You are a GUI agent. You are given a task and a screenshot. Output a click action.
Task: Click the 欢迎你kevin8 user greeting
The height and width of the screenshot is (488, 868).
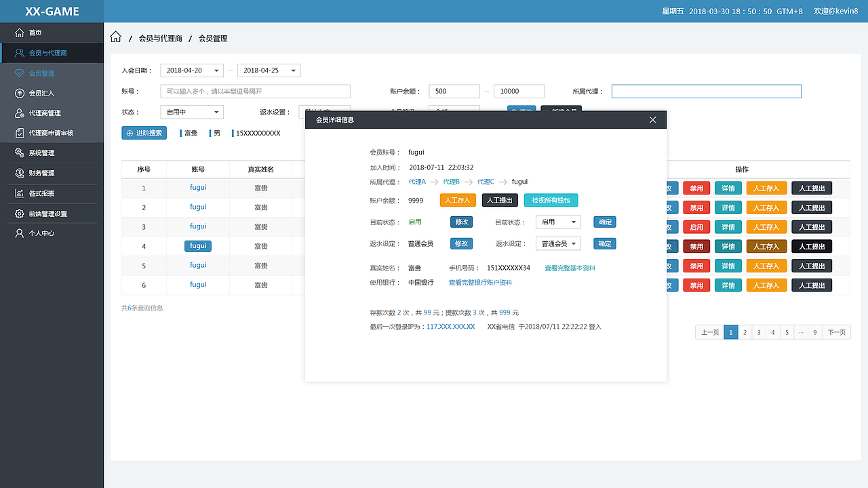836,12
